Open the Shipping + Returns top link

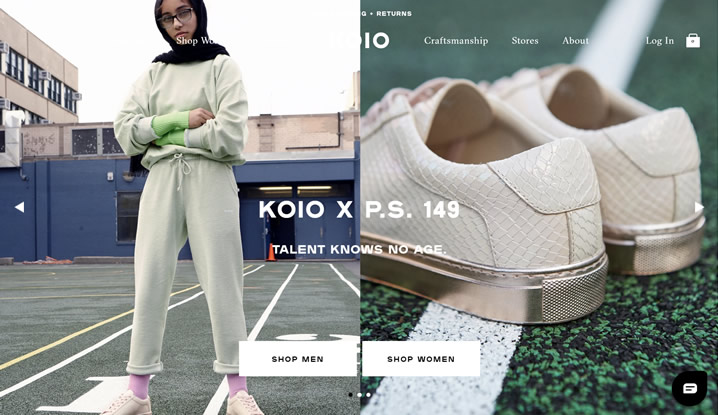363,14
